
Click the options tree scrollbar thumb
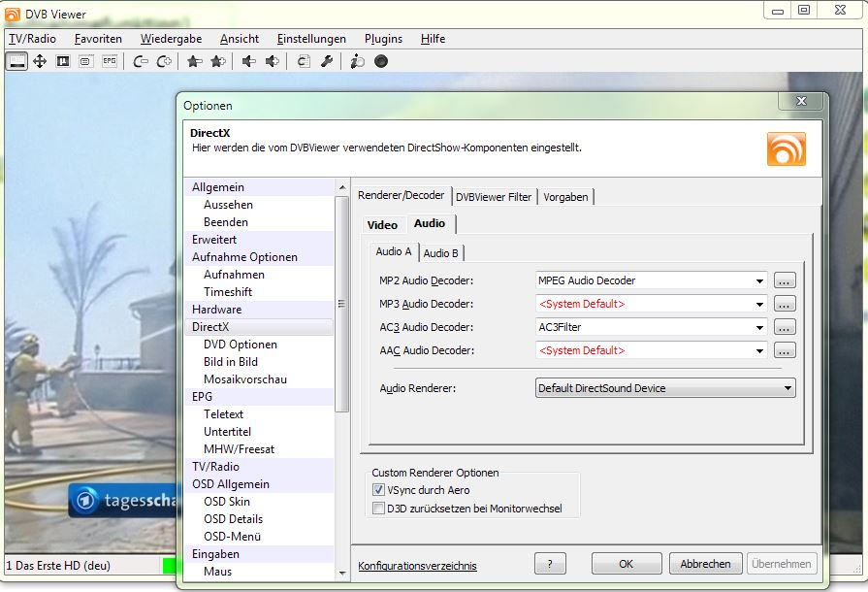342,304
